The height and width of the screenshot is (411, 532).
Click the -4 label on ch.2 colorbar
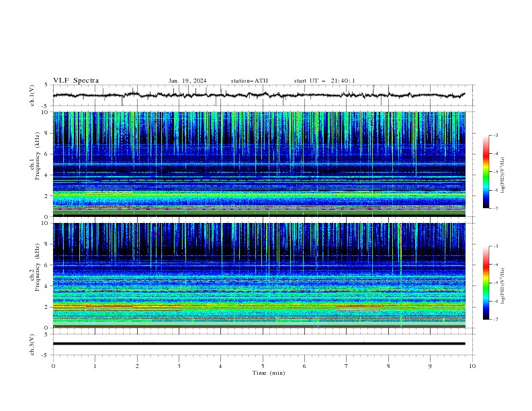pos(496,265)
